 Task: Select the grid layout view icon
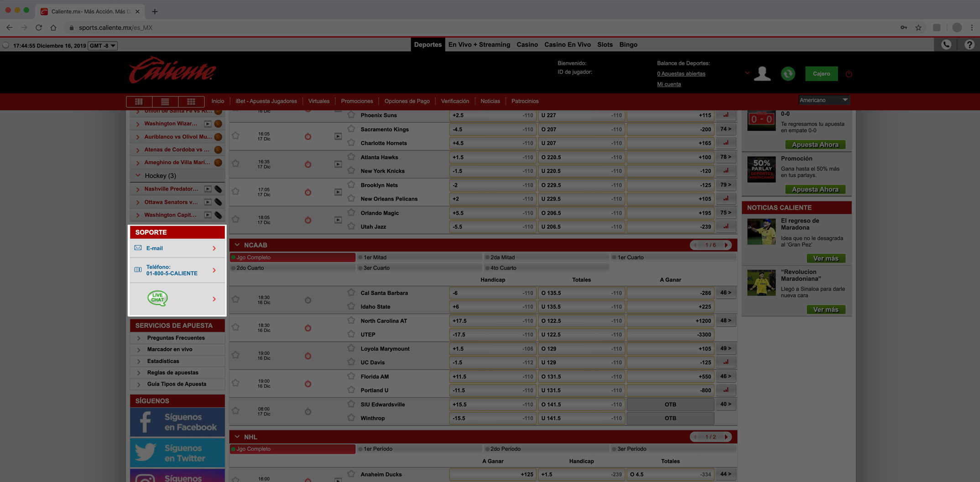coord(191,101)
